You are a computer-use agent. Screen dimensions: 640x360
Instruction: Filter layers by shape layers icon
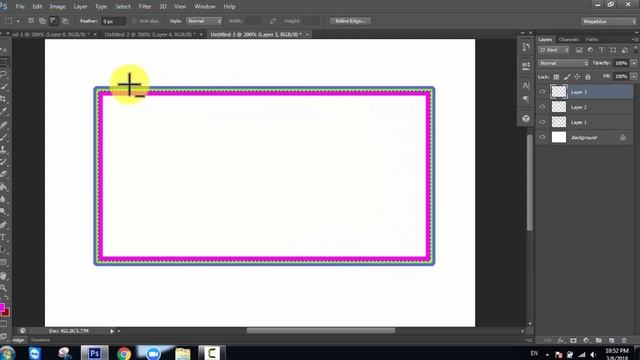click(x=613, y=50)
